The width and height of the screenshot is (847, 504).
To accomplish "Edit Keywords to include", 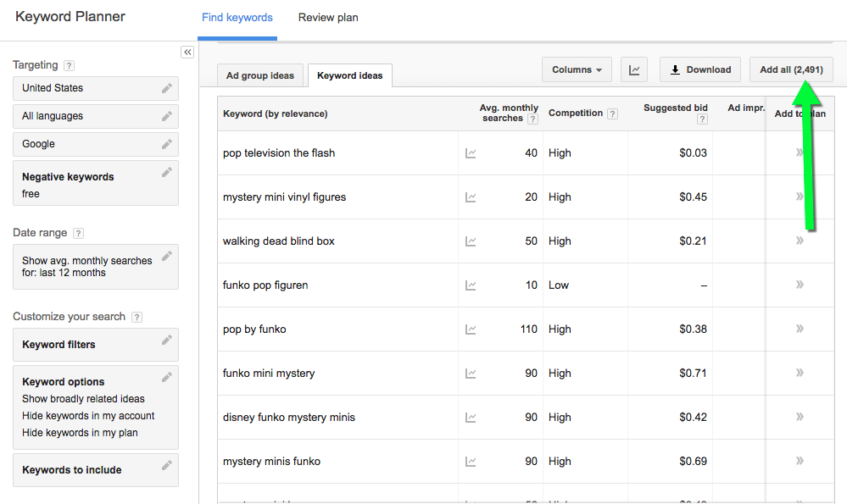I will pos(167,465).
